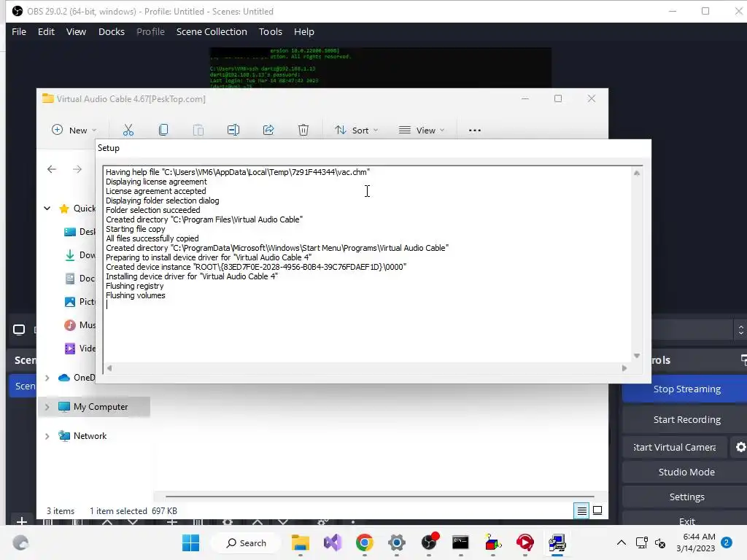Click the OBS add scene plus button
747x560 pixels.
point(21,521)
